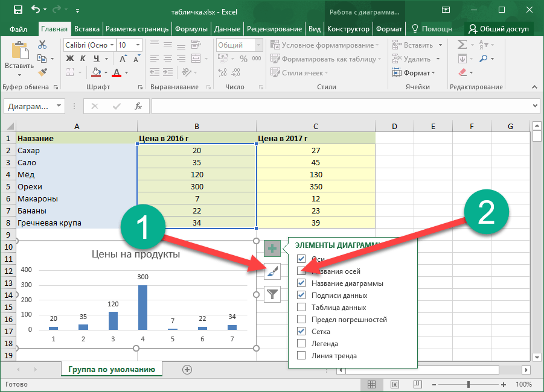Add a new sheet with plus icon
This screenshot has width=544, height=392.
point(187,369)
